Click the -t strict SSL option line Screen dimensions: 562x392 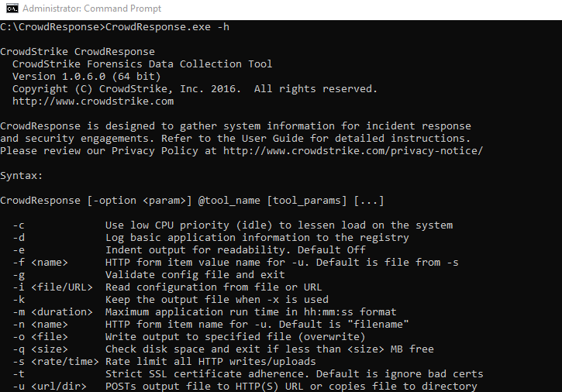coord(248,374)
